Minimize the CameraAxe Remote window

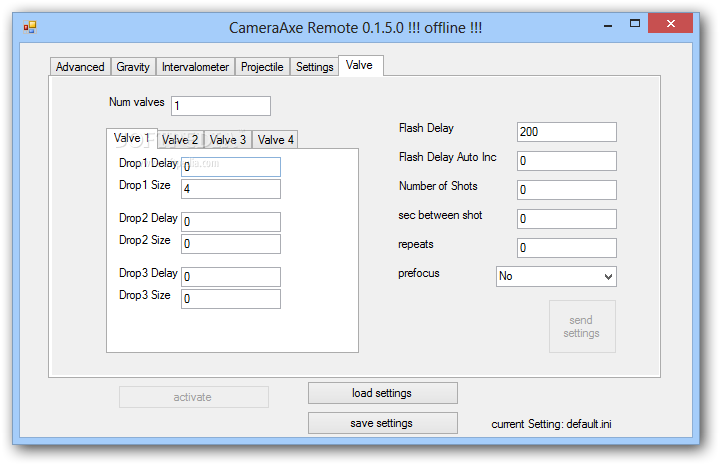(608, 25)
